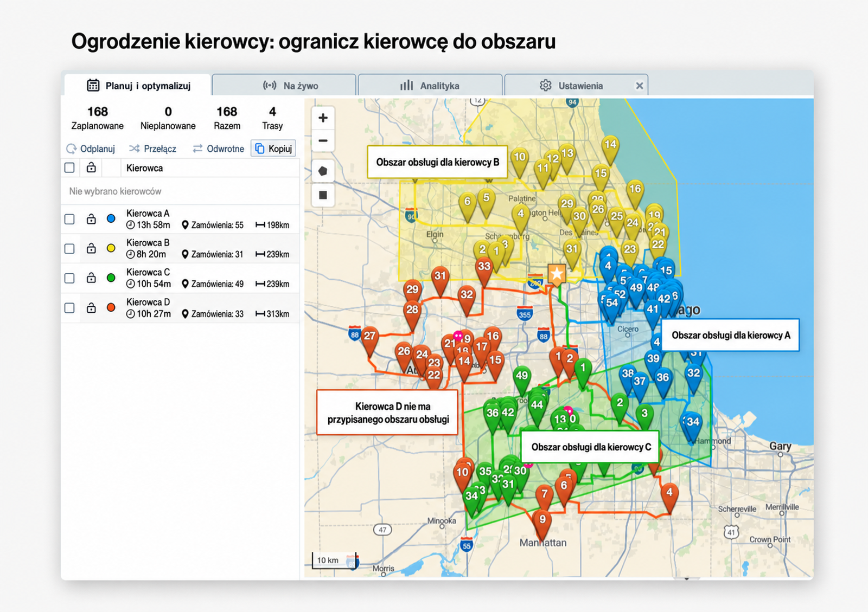Click orange map pin number 27
This screenshot has width=868, height=612.
point(369,340)
